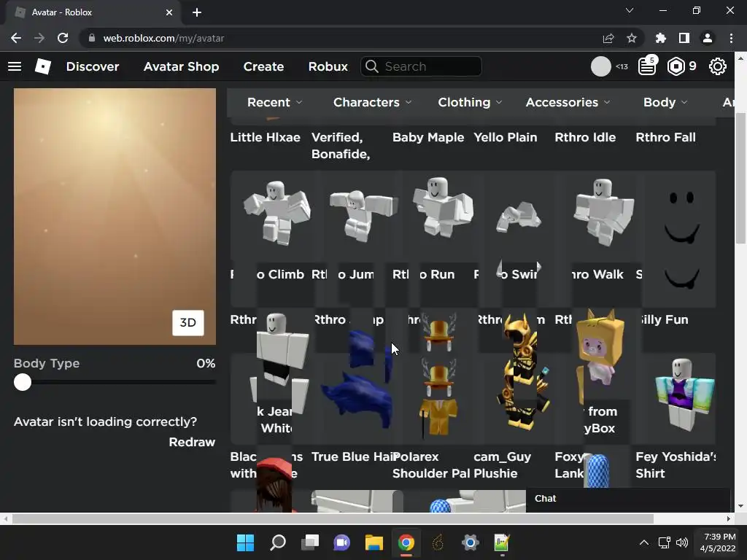The width and height of the screenshot is (747, 560).
Task: Open a new browser tab
Action: click(197, 12)
